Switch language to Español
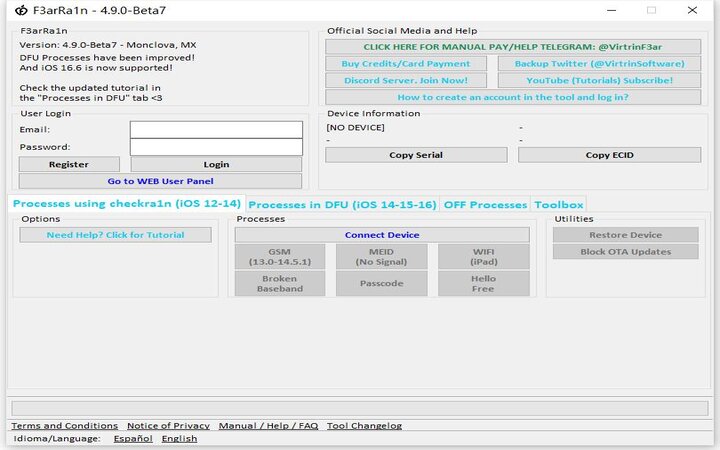The width and height of the screenshot is (720, 450). tap(133, 439)
